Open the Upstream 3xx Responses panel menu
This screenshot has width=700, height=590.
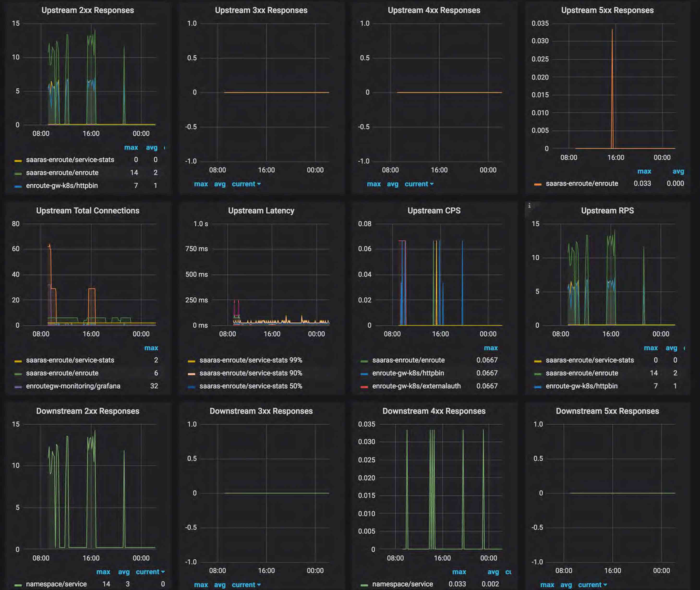point(261,10)
